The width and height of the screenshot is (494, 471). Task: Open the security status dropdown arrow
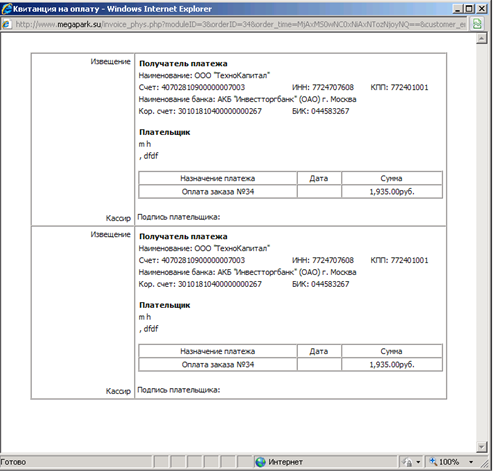pyautogui.click(x=418, y=462)
